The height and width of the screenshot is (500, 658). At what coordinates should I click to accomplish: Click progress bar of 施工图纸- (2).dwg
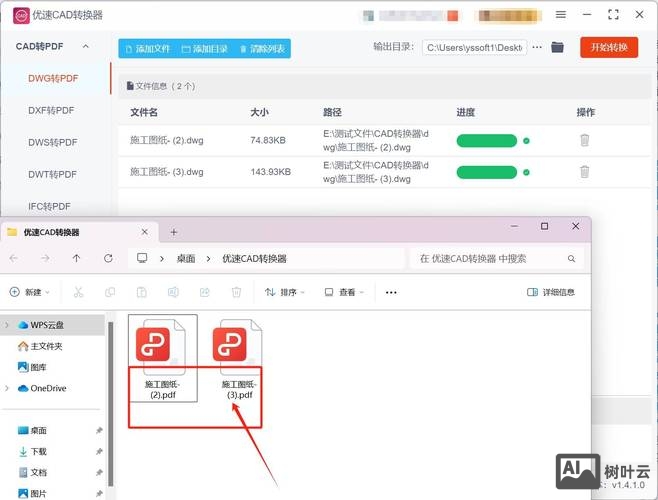click(487, 141)
